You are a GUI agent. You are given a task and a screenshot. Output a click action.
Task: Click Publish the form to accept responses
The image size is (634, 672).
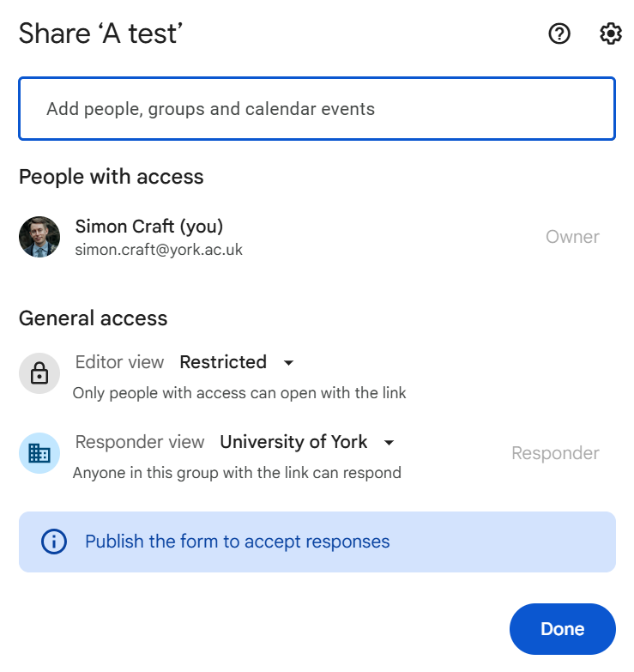click(x=238, y=542)
